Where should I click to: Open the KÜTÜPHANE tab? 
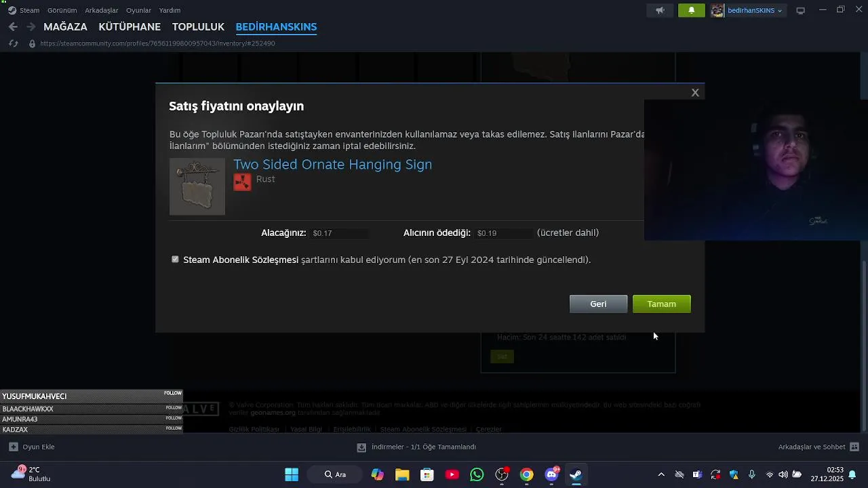130,27
